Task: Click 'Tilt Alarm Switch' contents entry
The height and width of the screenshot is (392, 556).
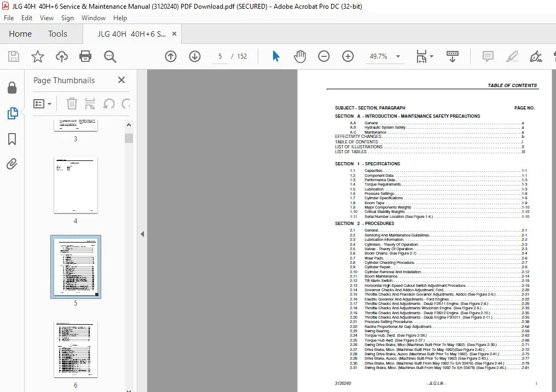Action: 378,281
